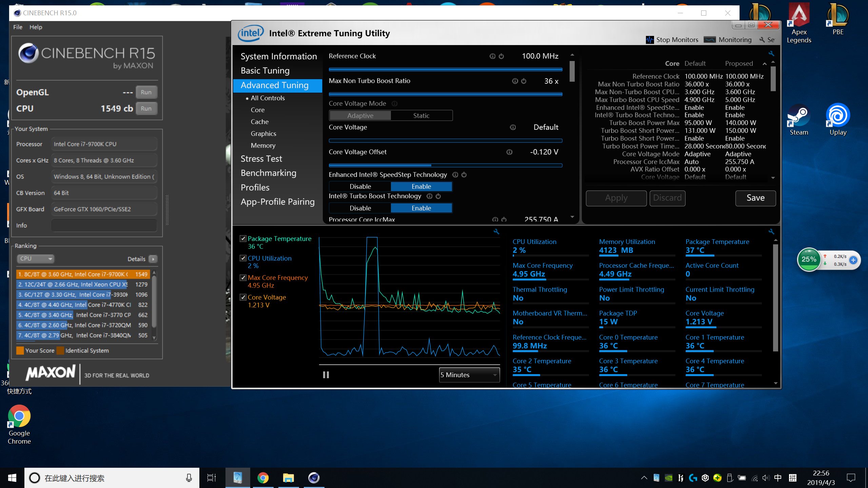Click scroll down arrow in Cinebench ranking list

154,338
